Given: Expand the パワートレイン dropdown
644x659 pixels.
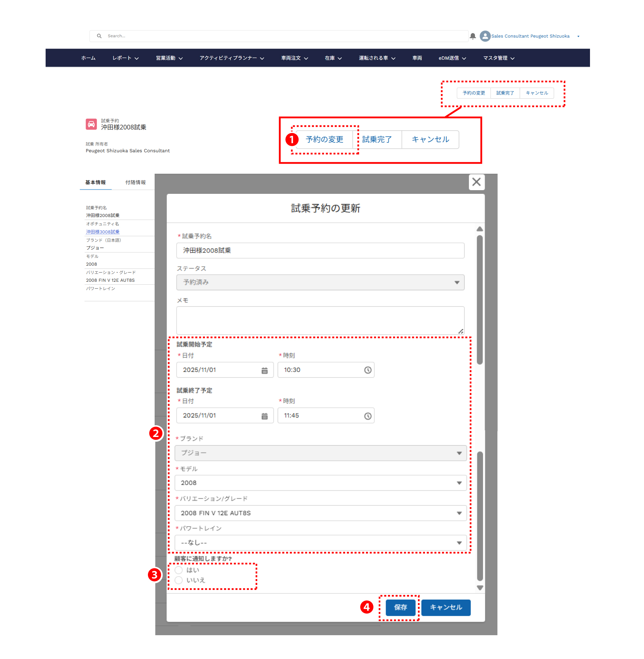Looking at the screenshot, I should coord(320,543).
